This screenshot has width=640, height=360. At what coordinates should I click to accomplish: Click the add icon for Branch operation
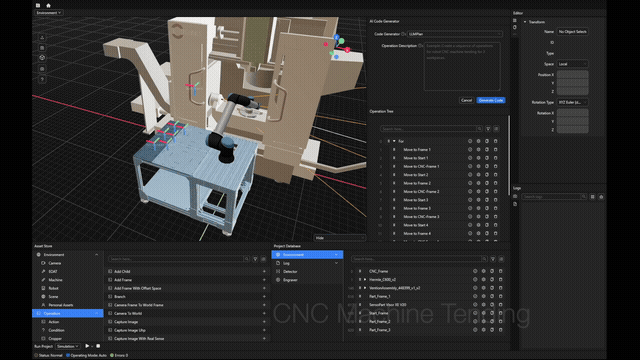coord(264,297)
